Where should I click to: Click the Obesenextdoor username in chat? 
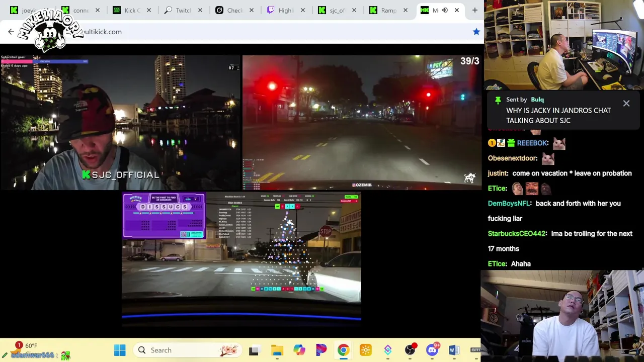click(513, 158)
